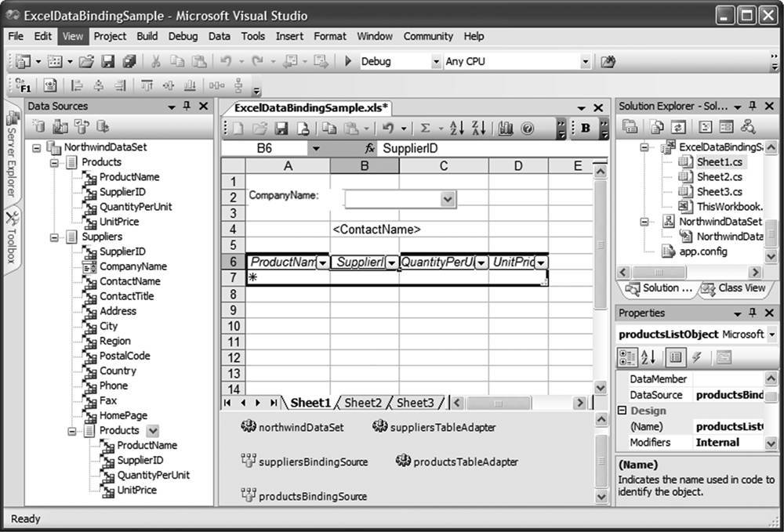Select Sheet1.cs in Solution Explorer

[x=719, y=161]
